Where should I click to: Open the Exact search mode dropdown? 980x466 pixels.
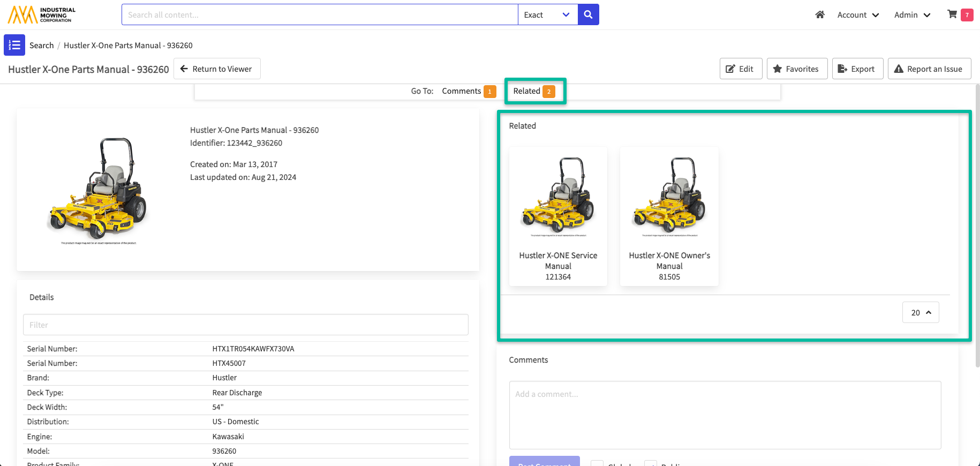(547, 14)
